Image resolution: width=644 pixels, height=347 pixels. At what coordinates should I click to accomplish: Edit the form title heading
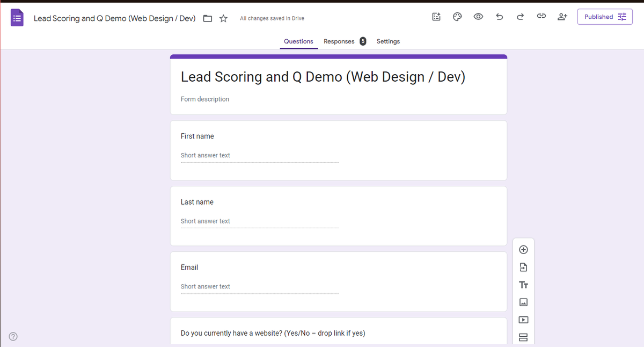pos(323,77)
